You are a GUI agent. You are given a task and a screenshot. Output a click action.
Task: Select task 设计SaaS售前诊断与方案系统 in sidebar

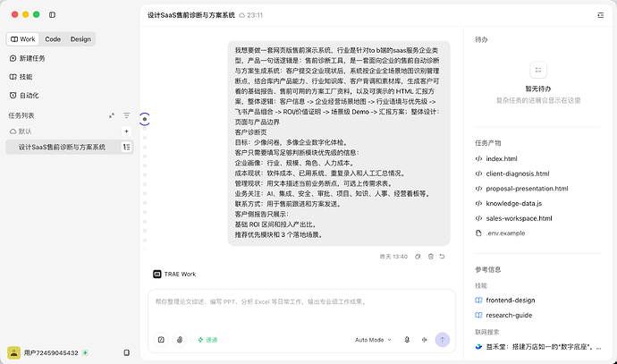pyautogui.click(x=70, y=147)
